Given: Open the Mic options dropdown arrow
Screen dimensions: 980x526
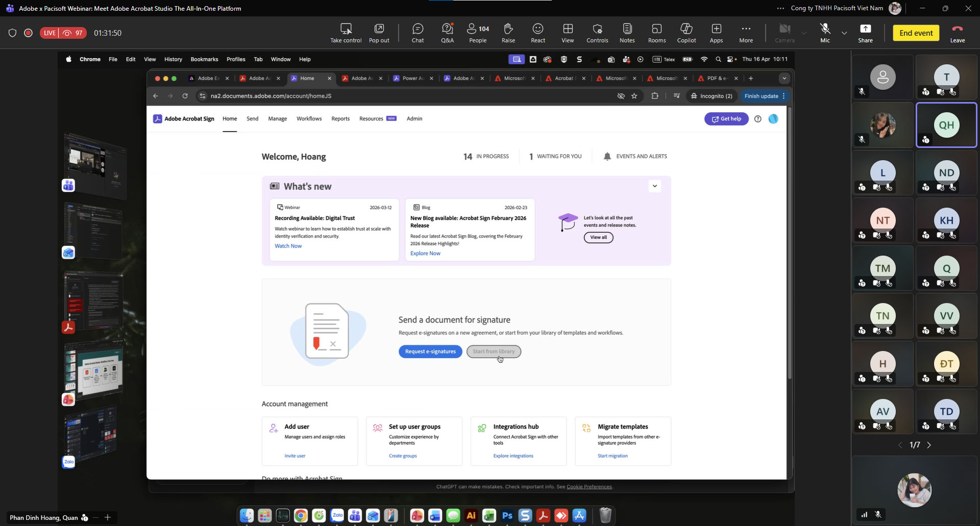Looking at the screenshot, I should tap(844, 33).
